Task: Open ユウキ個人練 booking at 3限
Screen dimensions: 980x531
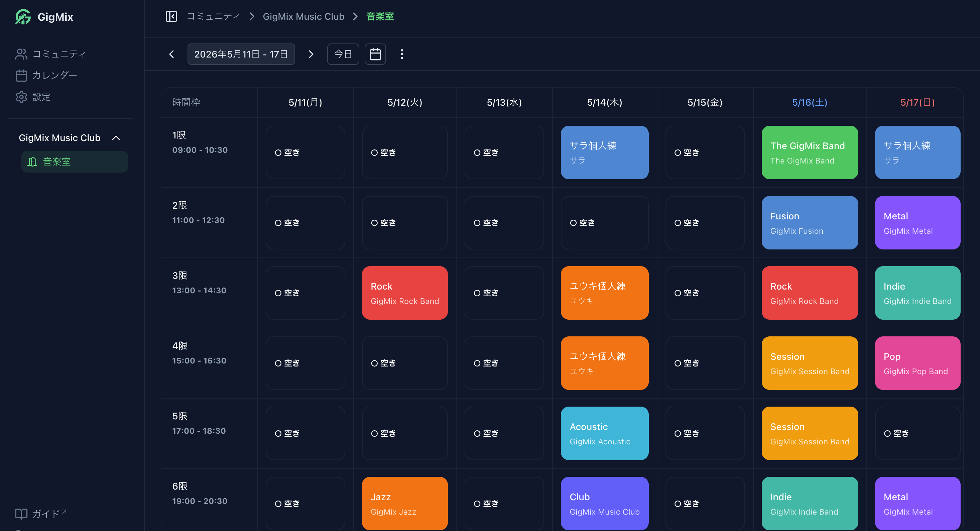Action: [605, 293]
